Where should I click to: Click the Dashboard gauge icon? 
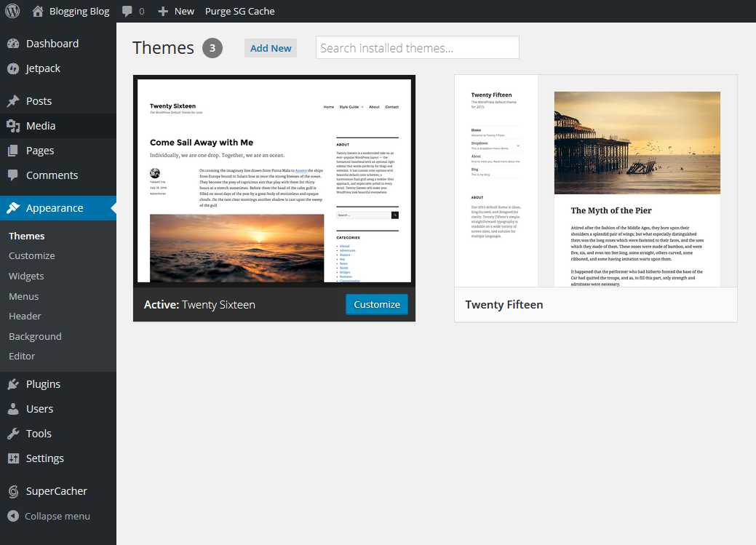13,44
